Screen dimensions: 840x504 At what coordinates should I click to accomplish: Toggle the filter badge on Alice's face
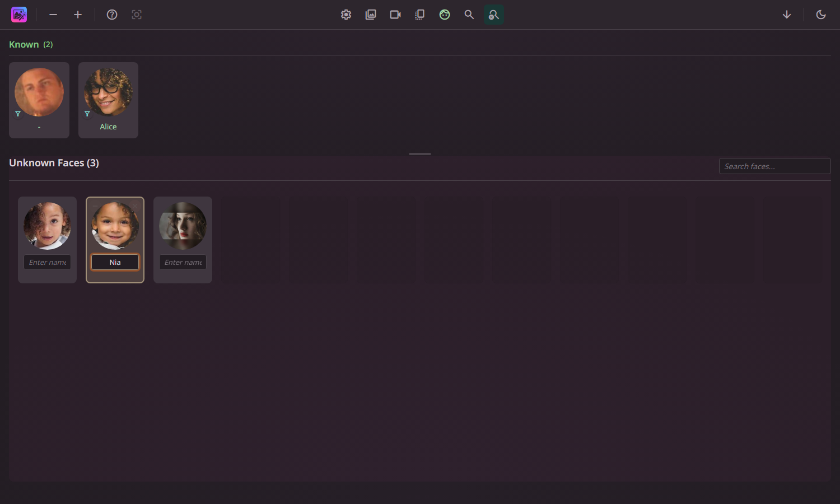pyautogui.click(x=87, y=113)
